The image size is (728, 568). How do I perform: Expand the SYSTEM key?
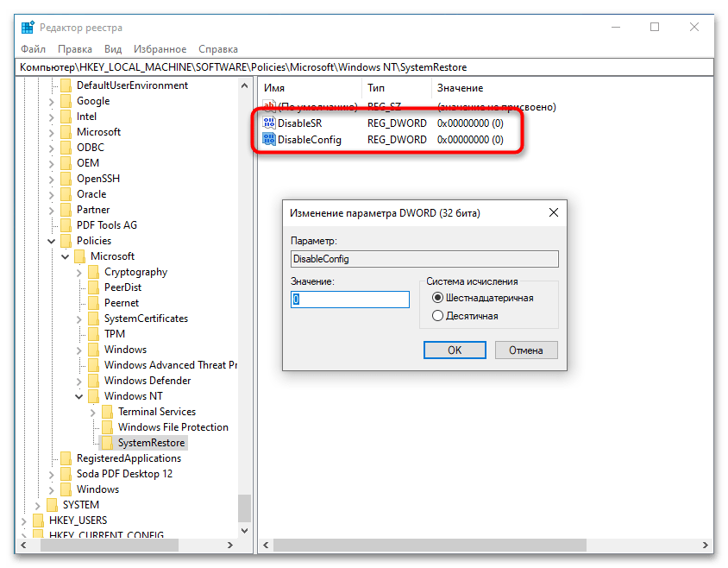tap(38, 505)
